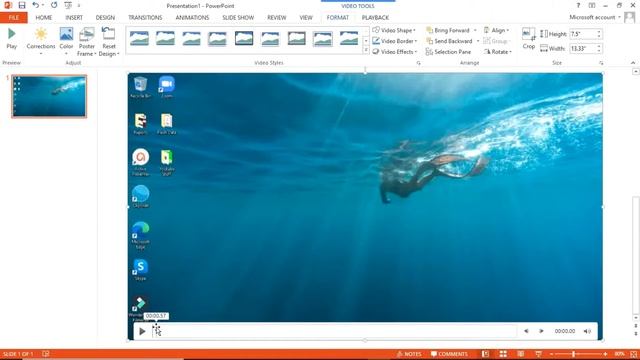
Task: Expand the Video Styles gallery more arrow
Action: pyautogui.click(x=366, y=51)
